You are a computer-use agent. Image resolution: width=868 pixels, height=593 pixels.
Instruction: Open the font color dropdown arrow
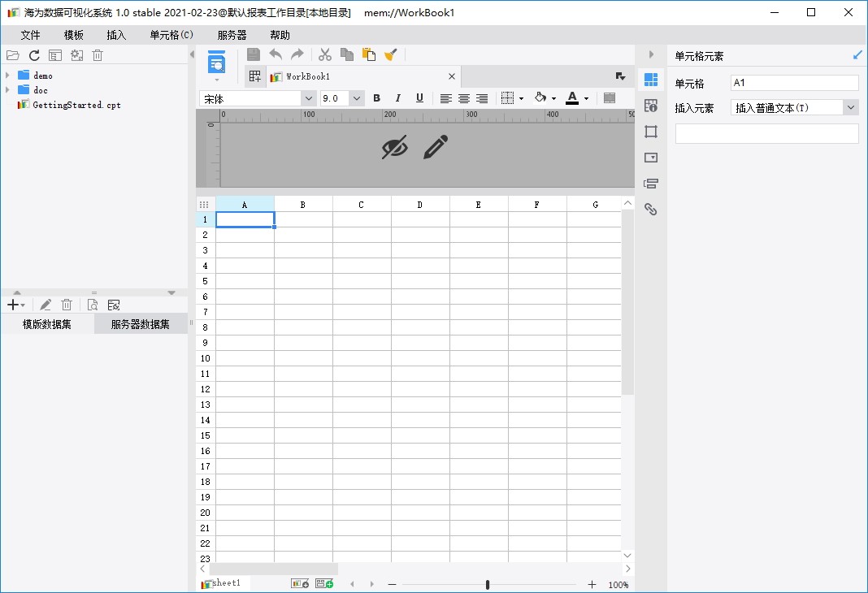click(x=586, y=99)
